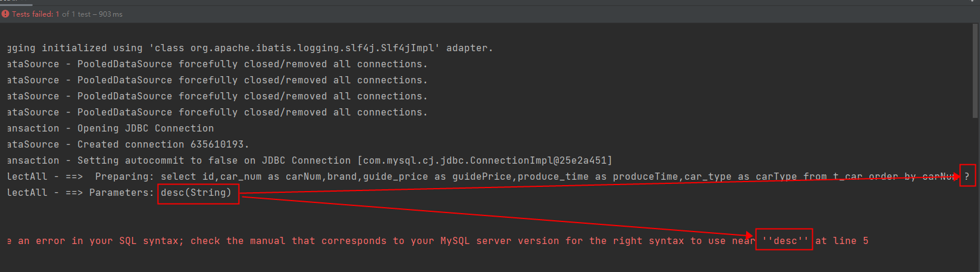Click the red test failed error icon
The width and height of the screenshot is (980, 272).
coord(5,14)
